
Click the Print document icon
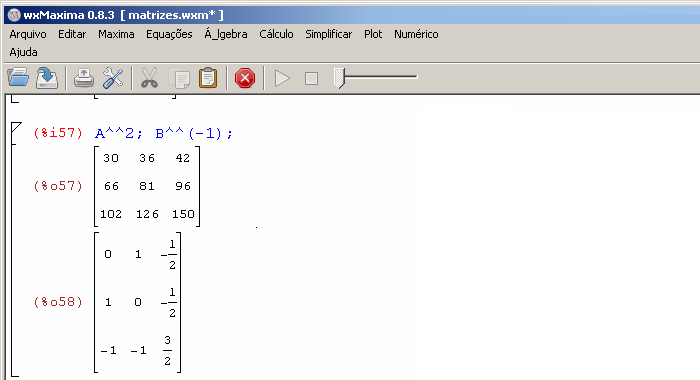83,78
